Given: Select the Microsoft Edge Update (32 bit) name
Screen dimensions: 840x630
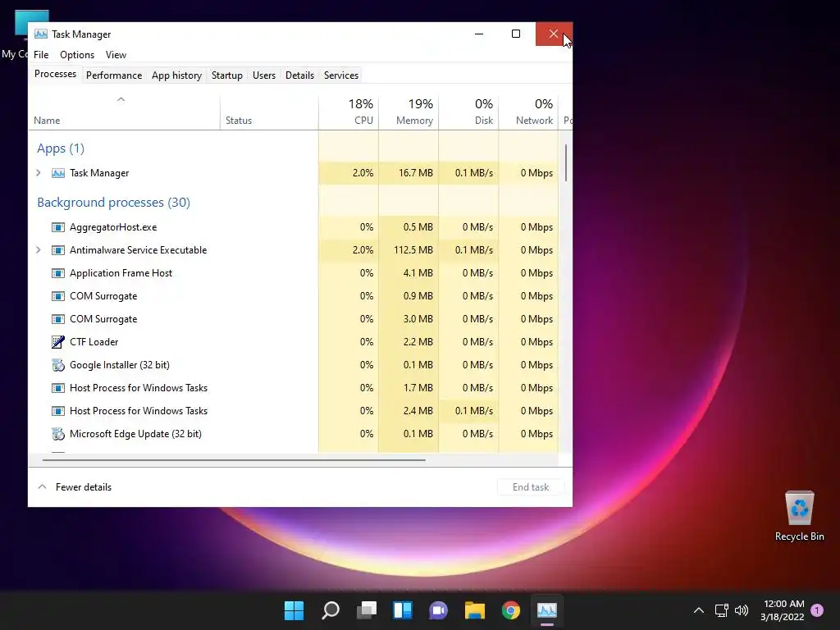Looking at the screenshot, I should coord(135,434).
